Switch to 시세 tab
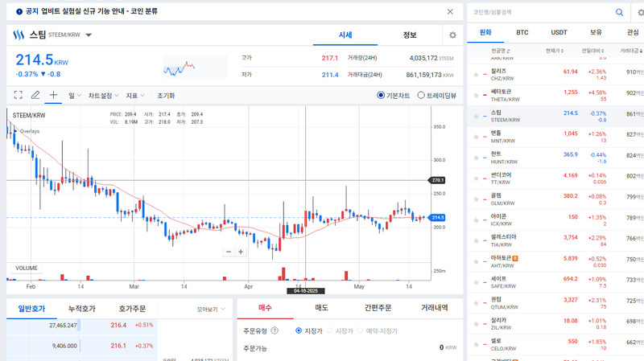644x361 pixels. click(345, 35)
